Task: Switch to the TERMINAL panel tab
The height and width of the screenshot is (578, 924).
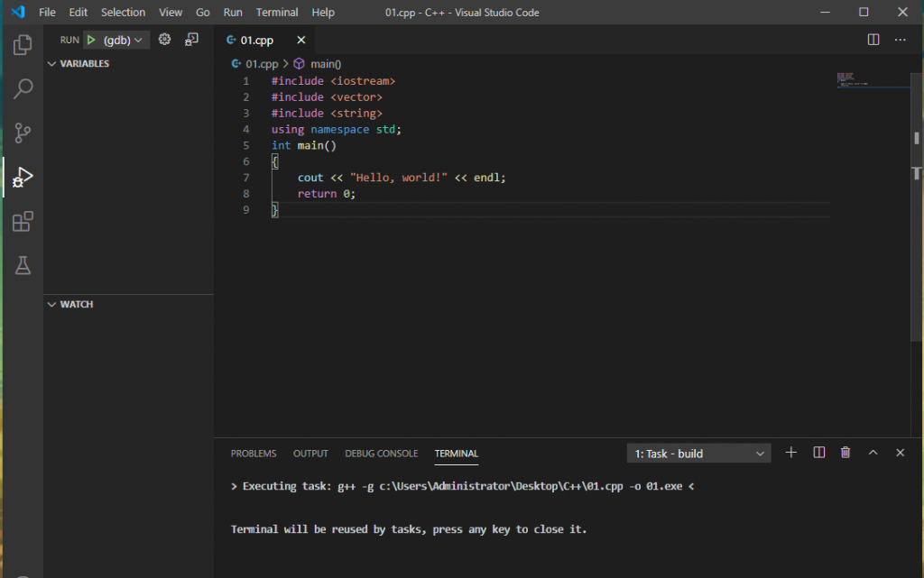Action: tap(456, 454)
